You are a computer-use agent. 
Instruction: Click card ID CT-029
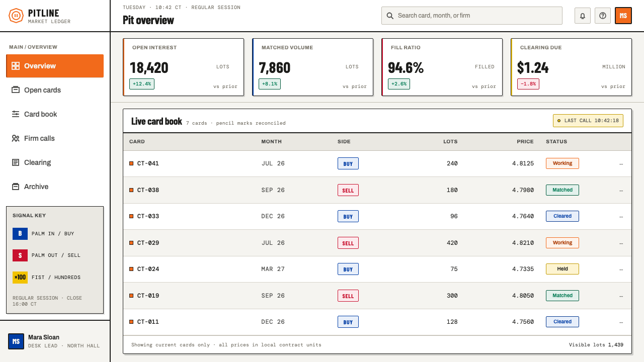click(148, 243)
